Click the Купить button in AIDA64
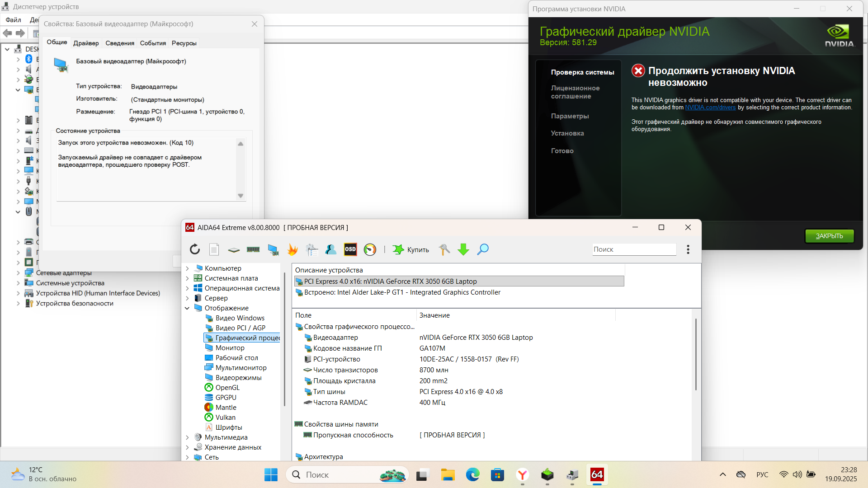 (410, 249)
